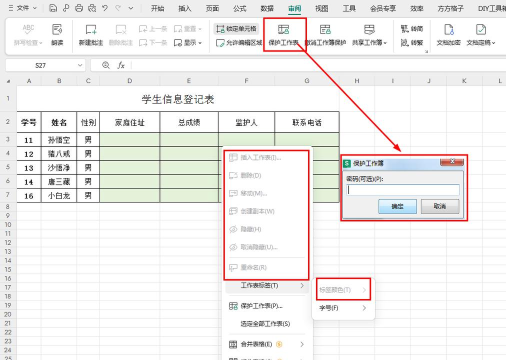This screenshot has width=506, height=360.
Task: Click the fx insert function icon
Action: [x=121, y=65]
